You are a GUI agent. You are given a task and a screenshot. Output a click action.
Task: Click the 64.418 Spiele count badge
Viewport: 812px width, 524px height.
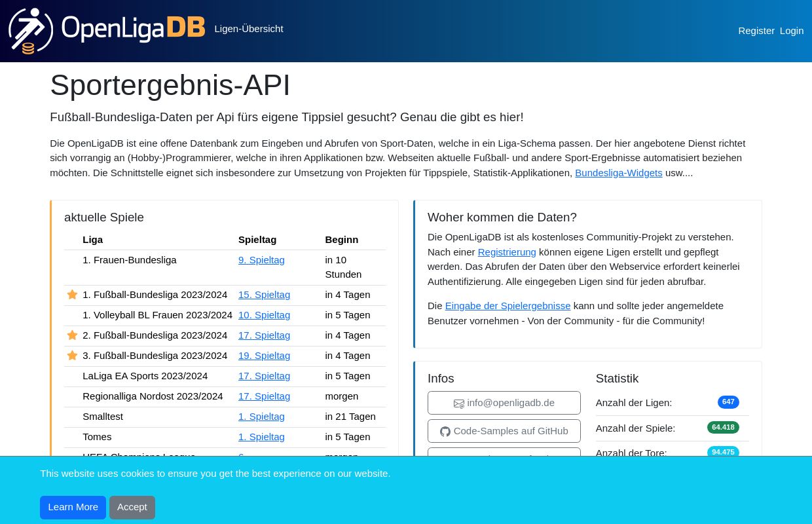click(x=723, y=428)
